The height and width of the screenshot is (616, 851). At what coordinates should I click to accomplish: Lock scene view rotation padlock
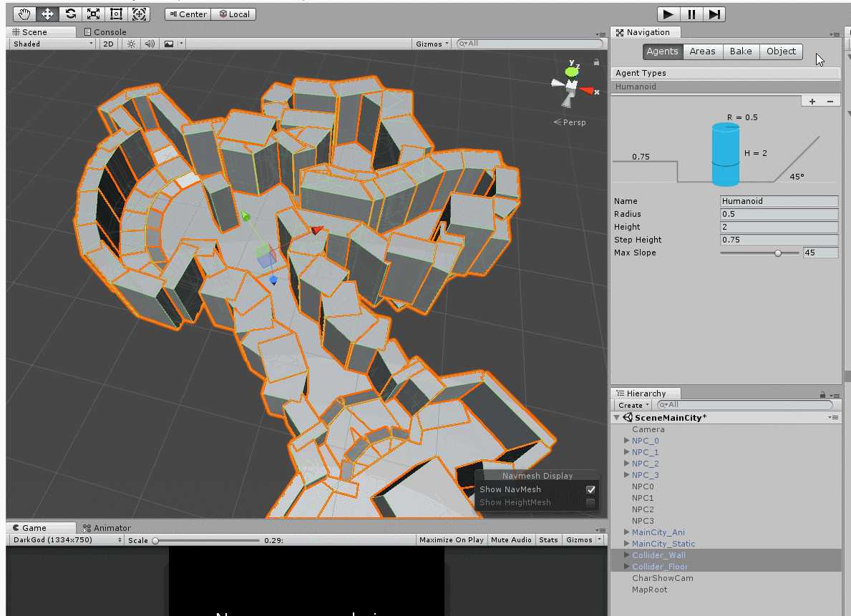pos(596,62)
